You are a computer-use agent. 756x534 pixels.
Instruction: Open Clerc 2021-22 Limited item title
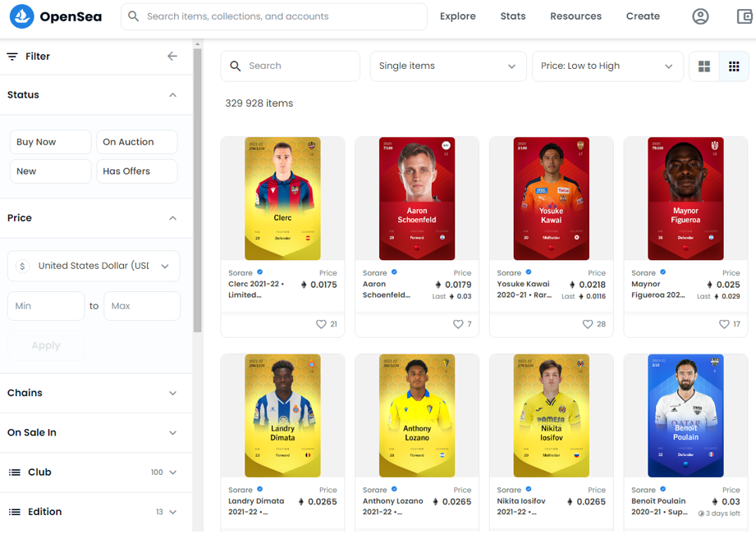click(x=256, y=290)
